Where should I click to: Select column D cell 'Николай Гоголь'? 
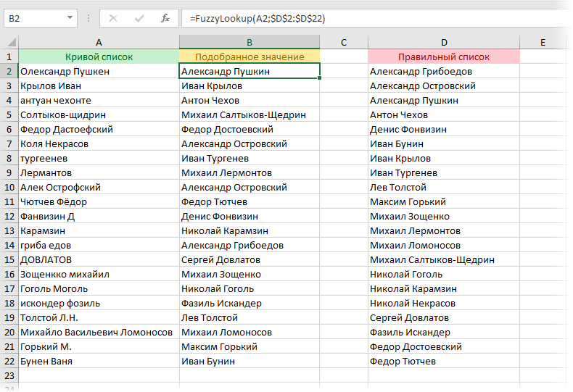pos(444,274)
